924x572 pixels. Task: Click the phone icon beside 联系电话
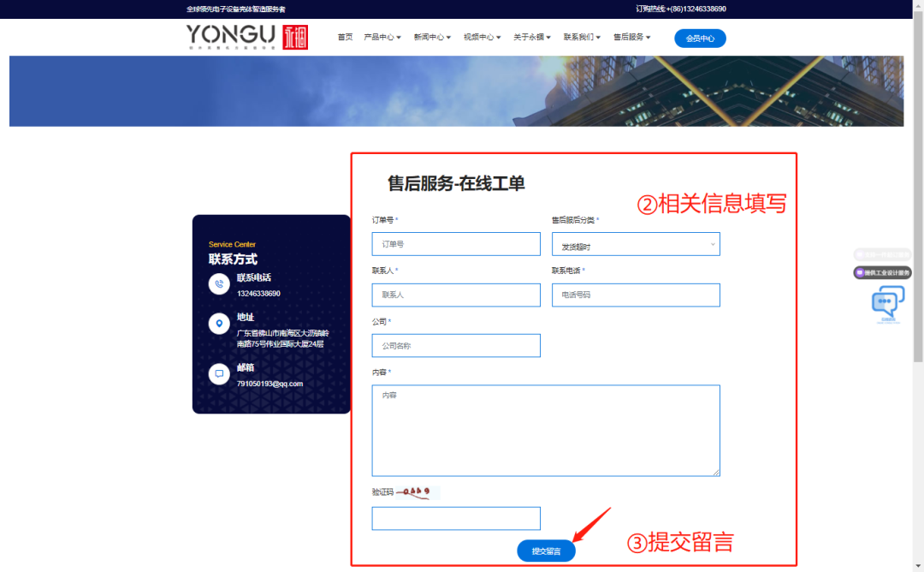point(219,284)
